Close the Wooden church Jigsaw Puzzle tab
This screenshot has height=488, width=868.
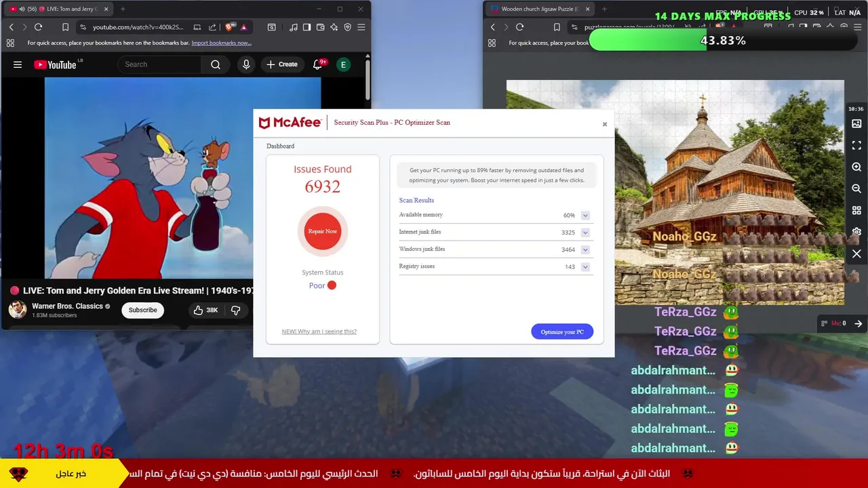coord(587,9)
